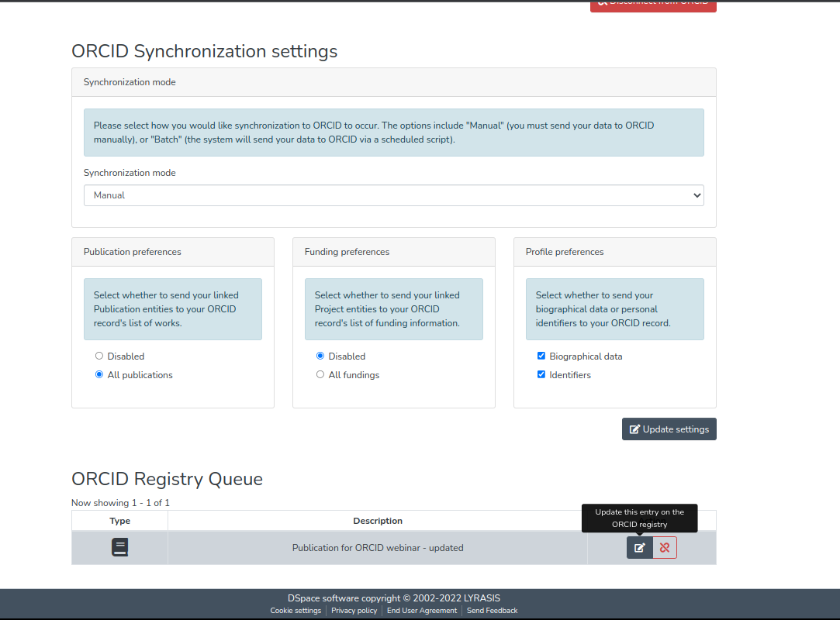
Task: Open the Synchronization mode dropdown
Action: [393, 195]
